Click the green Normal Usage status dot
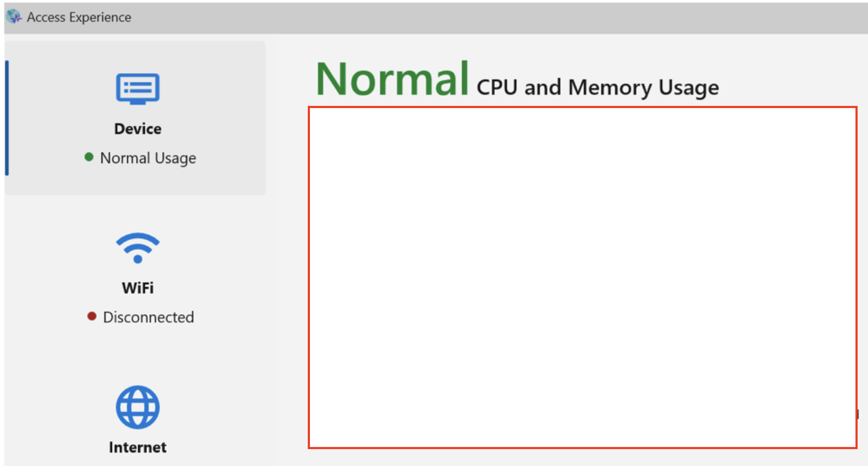Screen dimensions: 868x466 tap(89, 157)
